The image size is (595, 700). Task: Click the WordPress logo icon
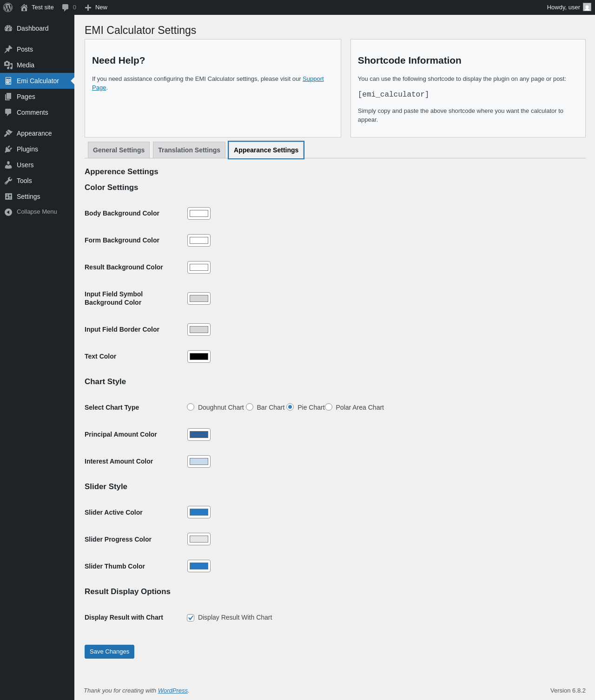point(8,7)
